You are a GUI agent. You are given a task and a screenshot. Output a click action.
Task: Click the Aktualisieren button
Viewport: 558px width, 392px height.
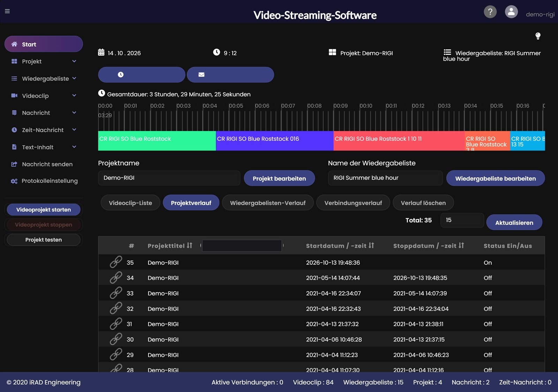tap(514, 222)
